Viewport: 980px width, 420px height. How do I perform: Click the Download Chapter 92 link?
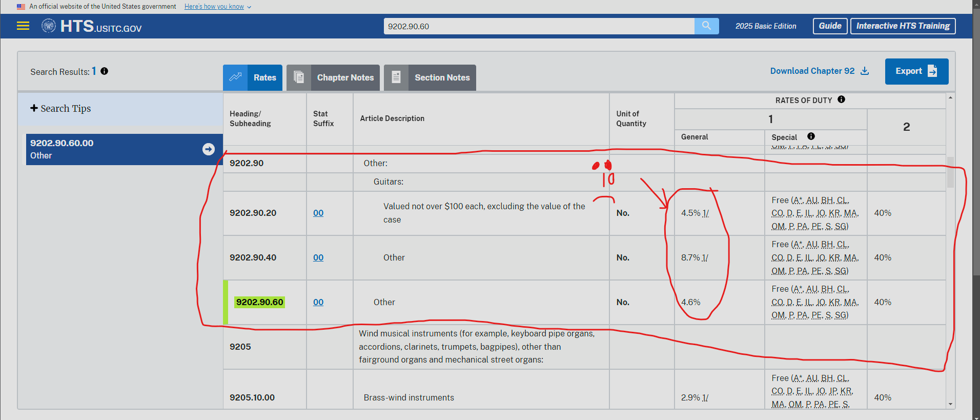pos(819,71)
